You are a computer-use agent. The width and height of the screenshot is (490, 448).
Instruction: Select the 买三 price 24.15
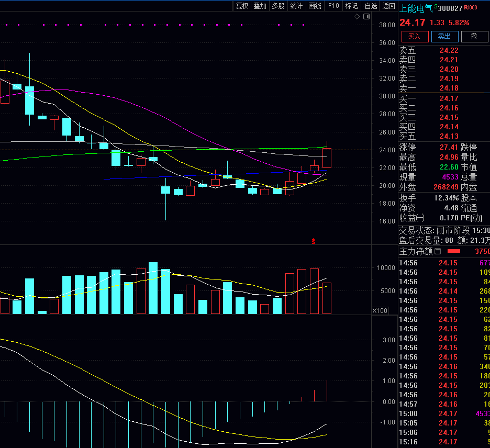[x=449, y=117]
